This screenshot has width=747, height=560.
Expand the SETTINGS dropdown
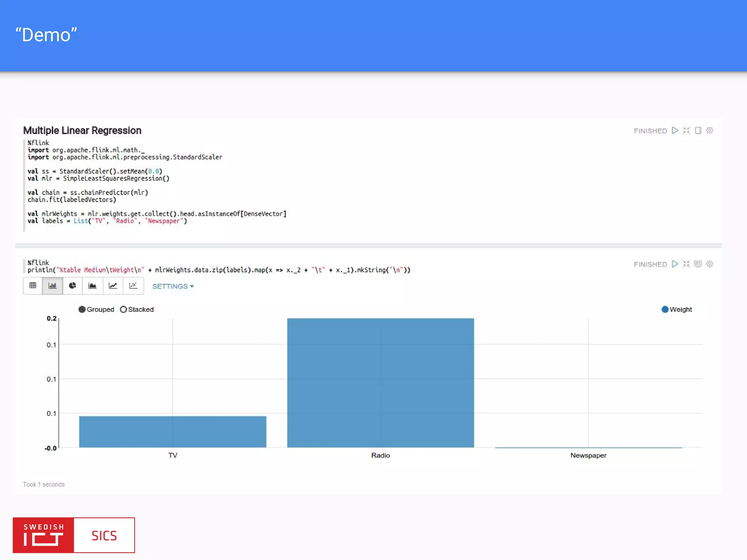click(173, 286)
